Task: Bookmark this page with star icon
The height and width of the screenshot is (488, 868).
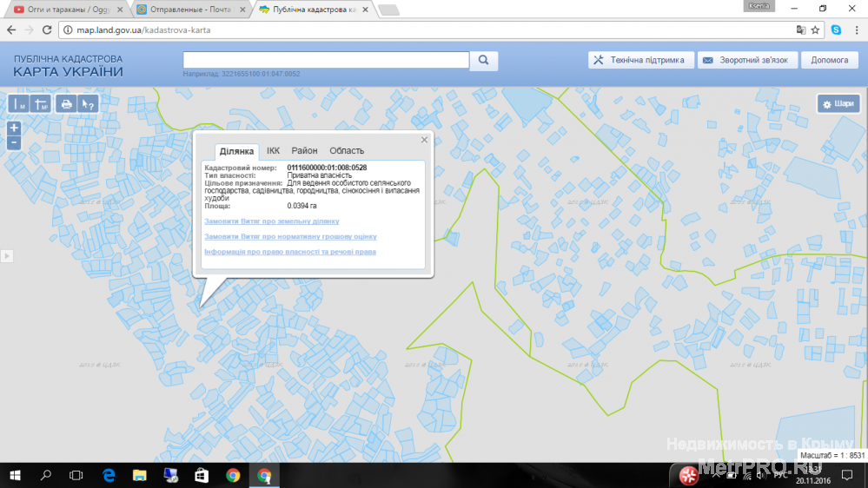Action: [x=815, y=30]
